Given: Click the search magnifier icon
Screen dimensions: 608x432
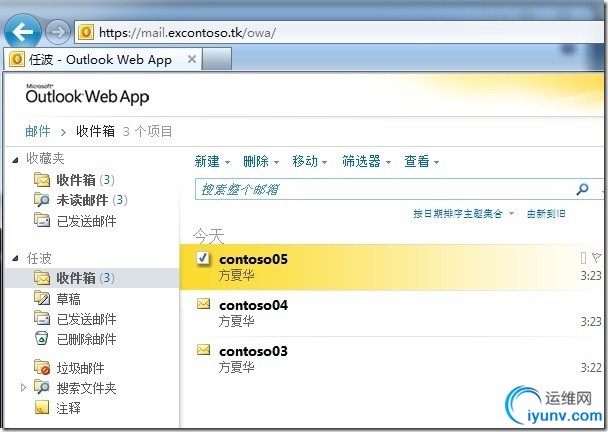Looking at the screenshot, I should 582,189.
